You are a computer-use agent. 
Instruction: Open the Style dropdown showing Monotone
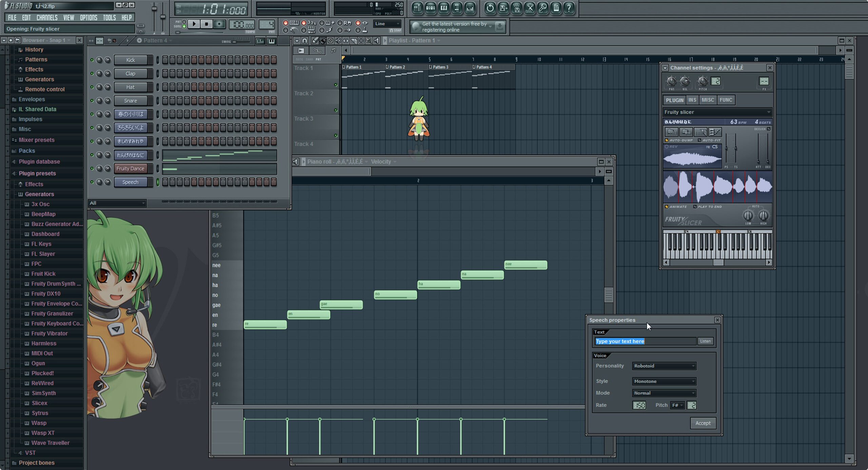click(664, 381)
